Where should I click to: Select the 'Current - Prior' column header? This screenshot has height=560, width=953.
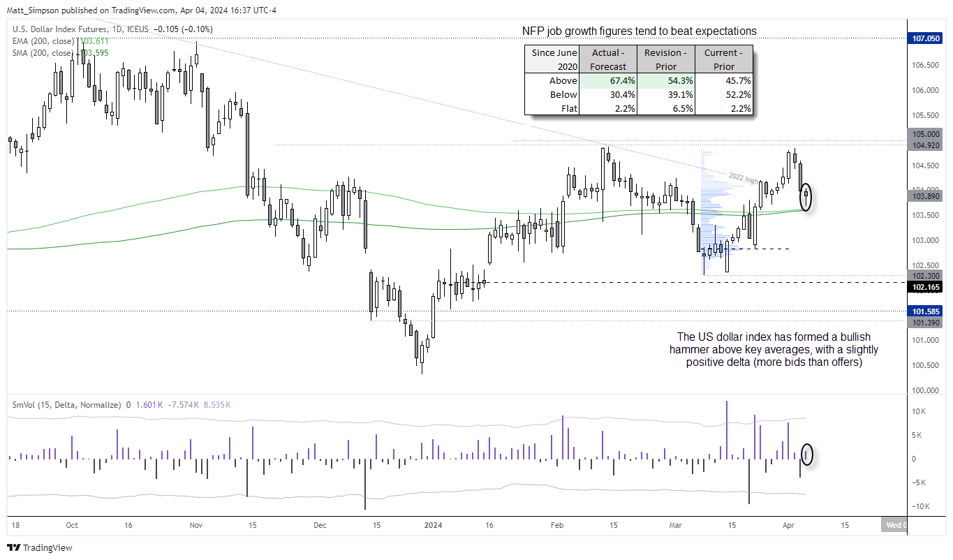724,59
